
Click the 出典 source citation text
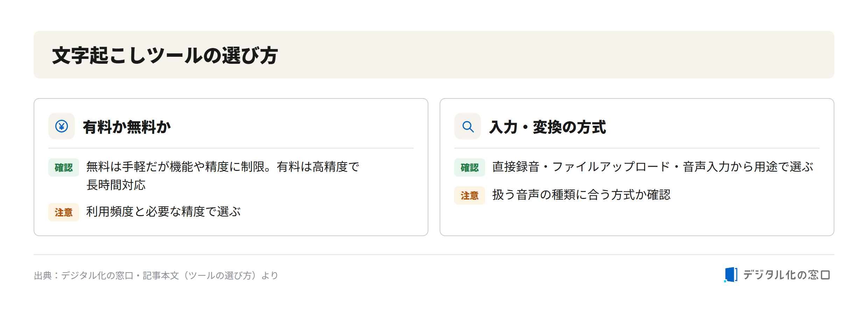click(x=156, y=275)
